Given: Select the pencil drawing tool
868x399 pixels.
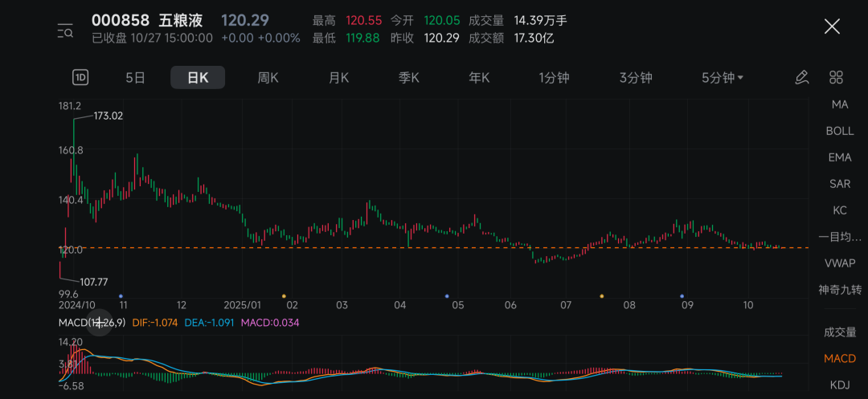Looking at the screenshot, I should point(801,78).
